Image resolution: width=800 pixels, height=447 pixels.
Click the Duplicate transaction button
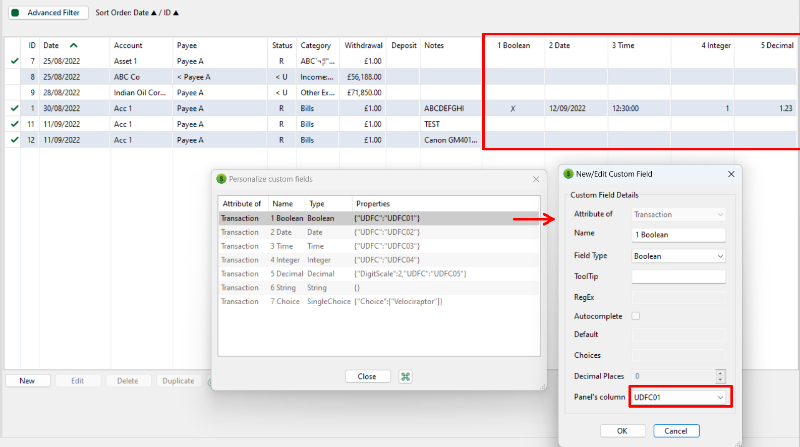point(178,381)
